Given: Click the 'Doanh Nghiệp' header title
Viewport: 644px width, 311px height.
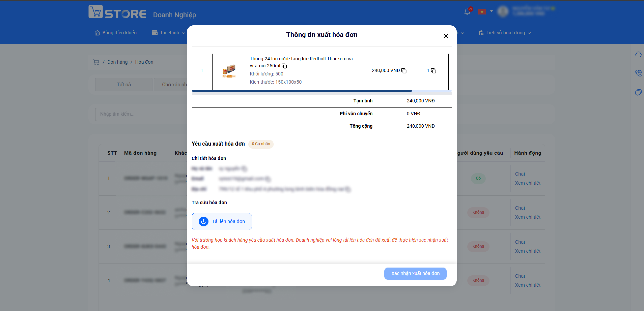Looking at the screenshot, I should coord(175,15).
